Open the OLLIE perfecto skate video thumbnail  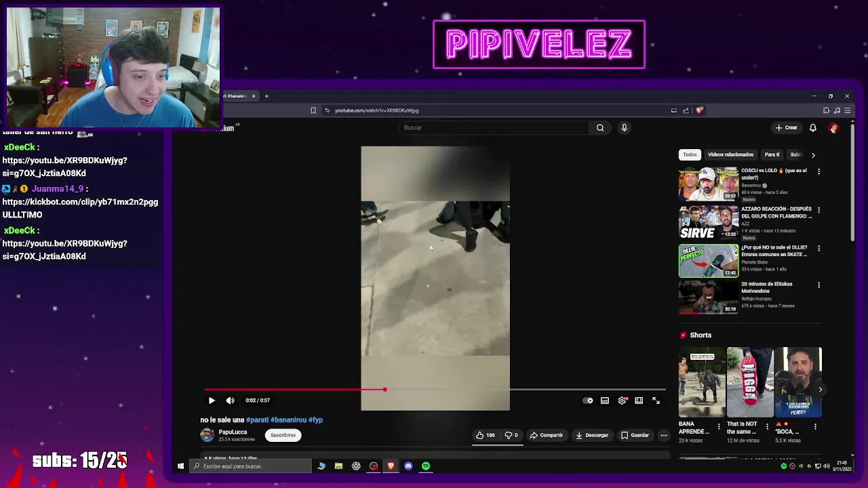point(709,261)
